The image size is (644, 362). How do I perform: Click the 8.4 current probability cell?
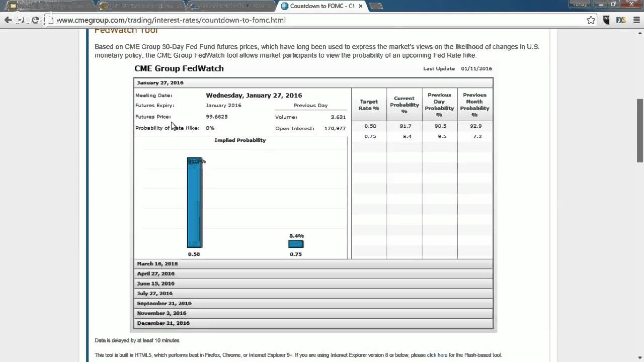point(407,136)
